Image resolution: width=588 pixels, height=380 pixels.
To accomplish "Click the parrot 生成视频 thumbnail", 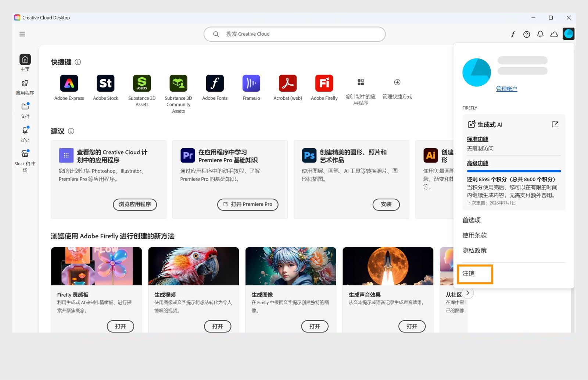I will 194,266.
